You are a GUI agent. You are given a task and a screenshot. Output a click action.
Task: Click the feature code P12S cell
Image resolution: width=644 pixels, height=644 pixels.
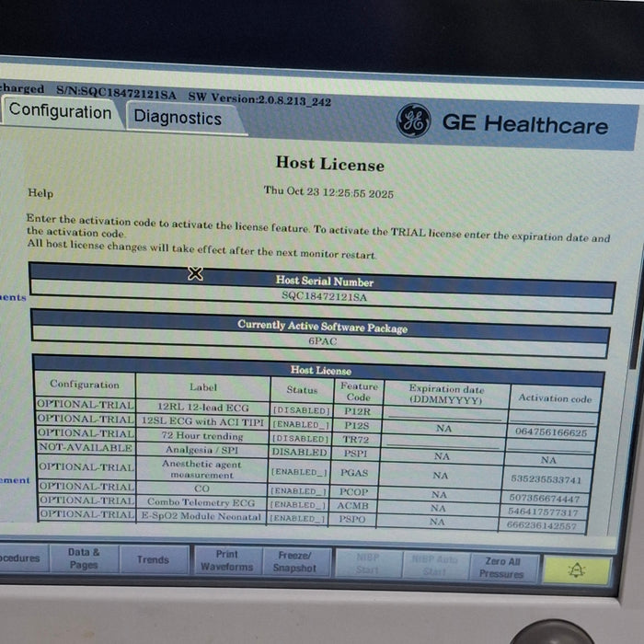357,425
